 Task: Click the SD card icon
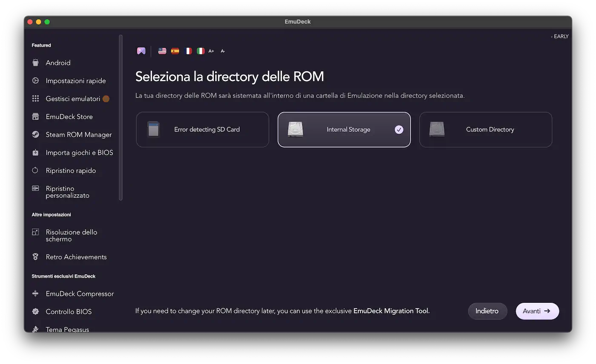coord(153,130)
